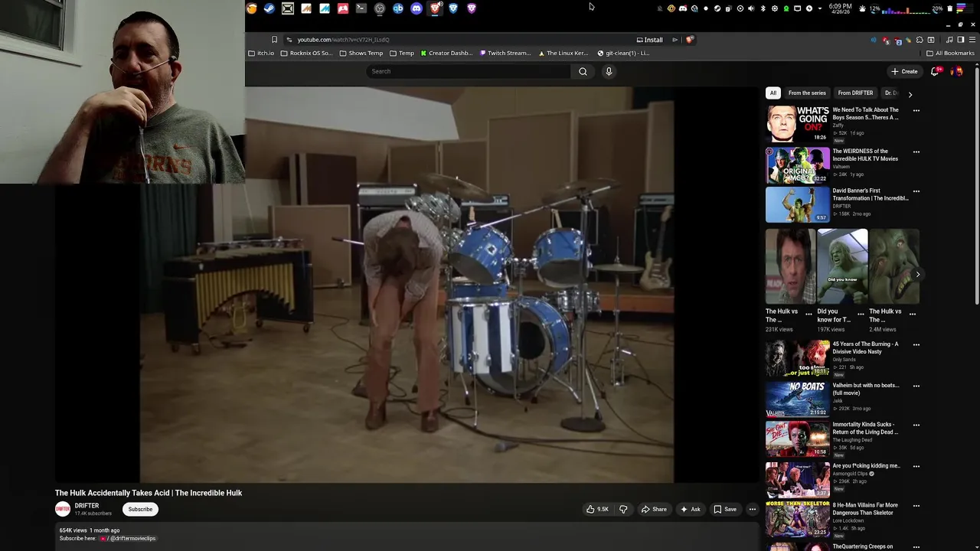980x551 pixels.
Task: Open the extensions puzzle icon
Action: pos(920,40)
